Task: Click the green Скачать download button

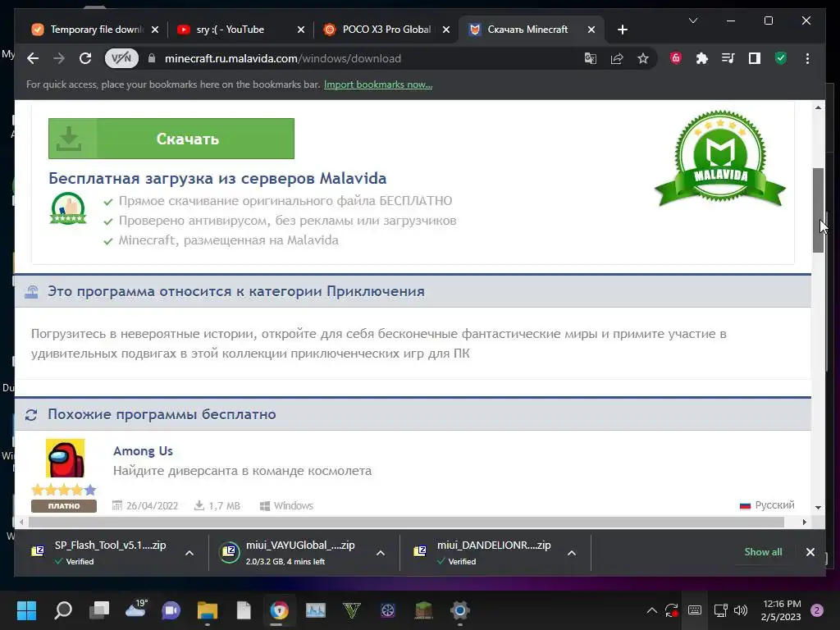Action: pyautogui.click(x=171, y=139)
